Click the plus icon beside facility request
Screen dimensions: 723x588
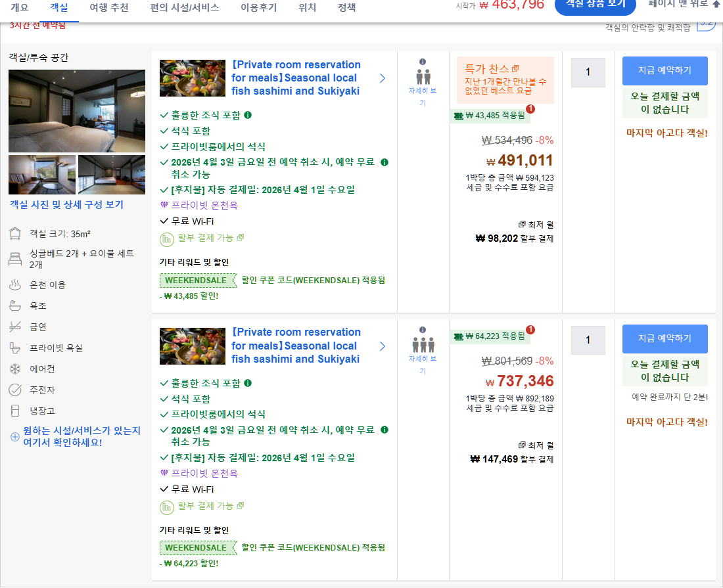[15, 437]
